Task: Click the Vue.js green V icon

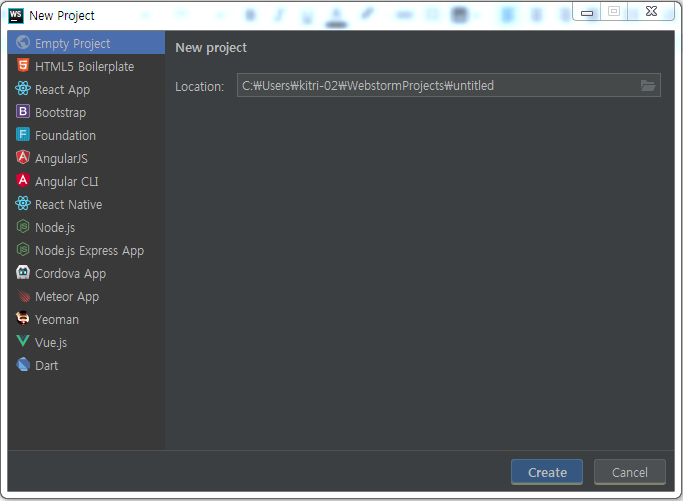Action: click(x=23, y=341)
